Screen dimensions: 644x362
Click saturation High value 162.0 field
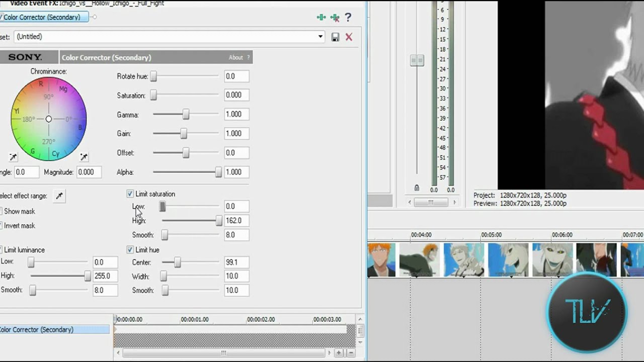pyautogui.click(x=236, y=220)
